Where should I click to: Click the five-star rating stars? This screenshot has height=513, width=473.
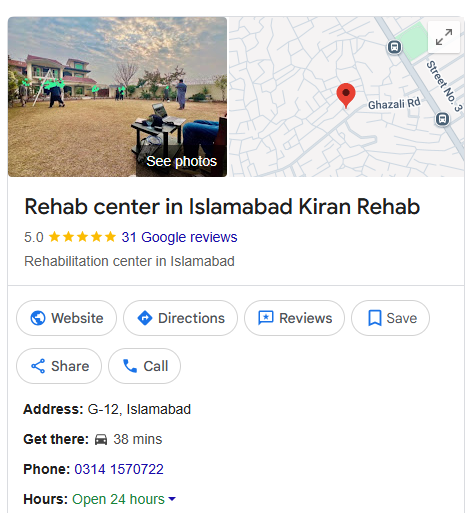click(82, 237)
